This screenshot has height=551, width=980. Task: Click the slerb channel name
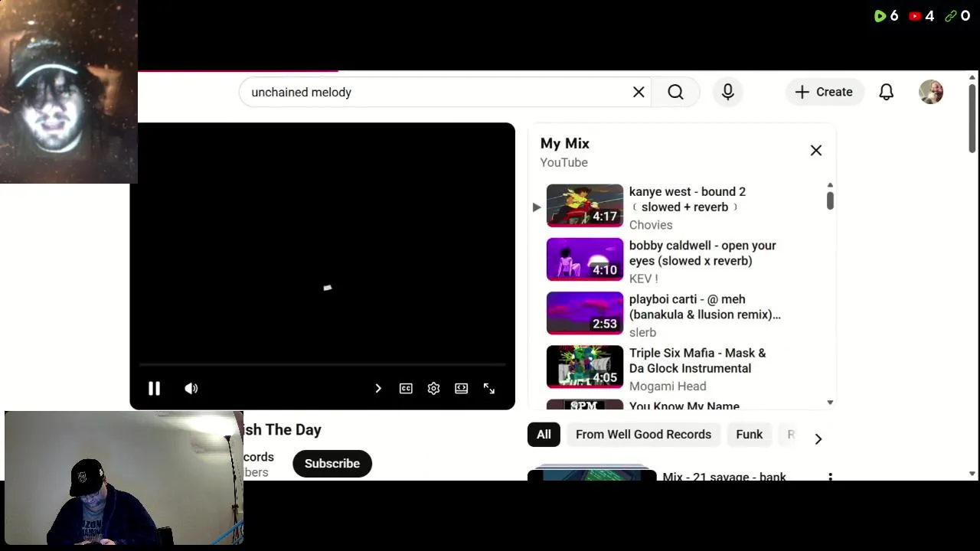642,332
